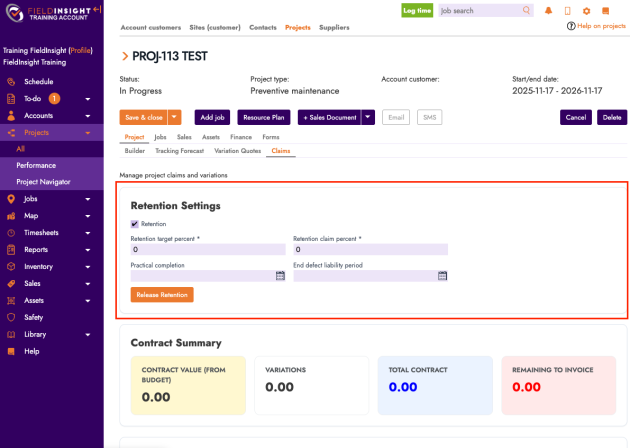Open the Variation Quotes sub-tab
The width and height of the screenshot is (630, 448).
237,151
